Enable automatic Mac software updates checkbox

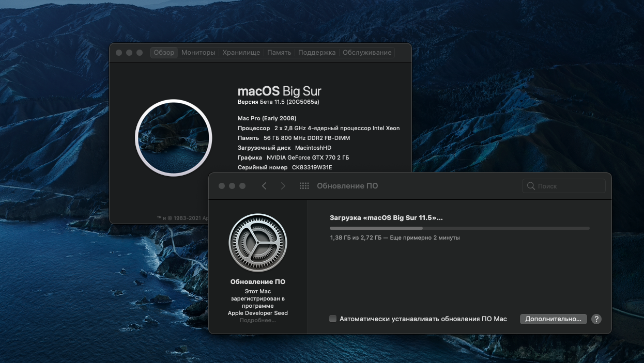tap(333, 319)
